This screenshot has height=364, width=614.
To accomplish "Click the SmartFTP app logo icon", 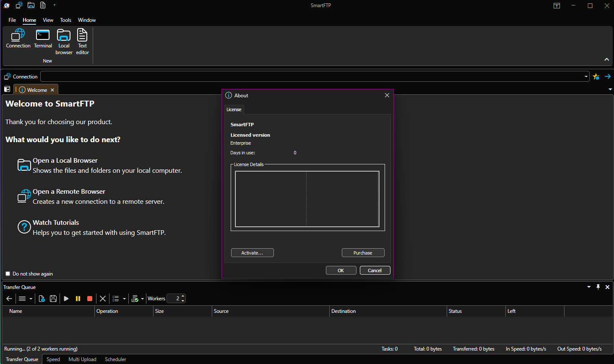I will tap(7, 5).
